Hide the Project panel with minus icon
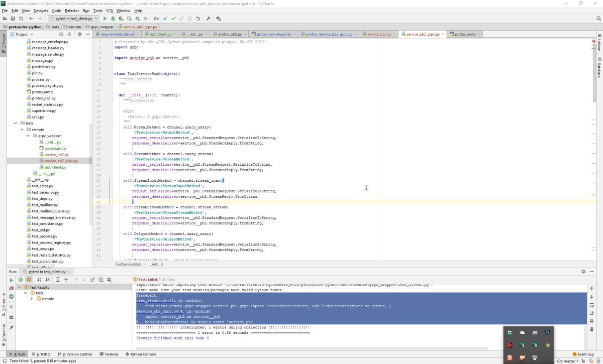The height and width of the screenshot is (364, 603). 87,34
